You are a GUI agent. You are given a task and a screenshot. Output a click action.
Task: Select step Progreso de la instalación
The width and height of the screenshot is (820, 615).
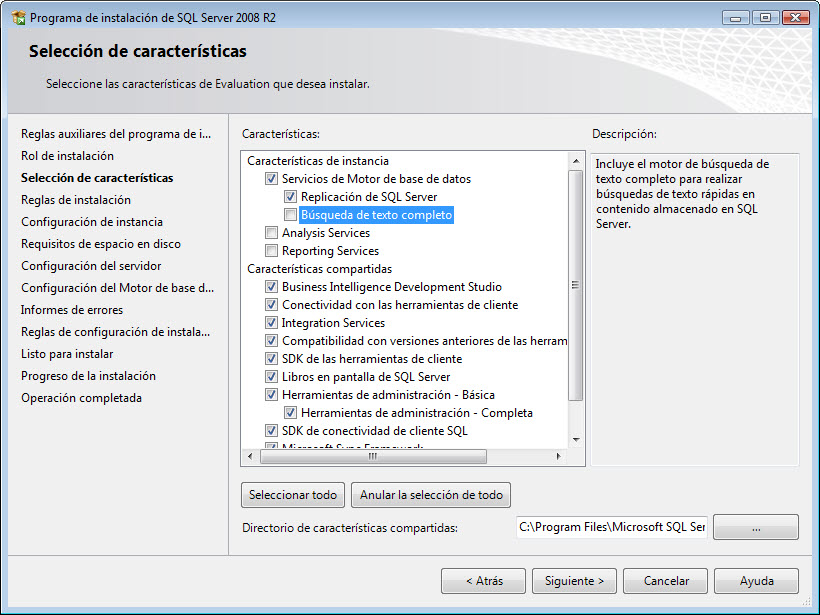pos(88,375)
